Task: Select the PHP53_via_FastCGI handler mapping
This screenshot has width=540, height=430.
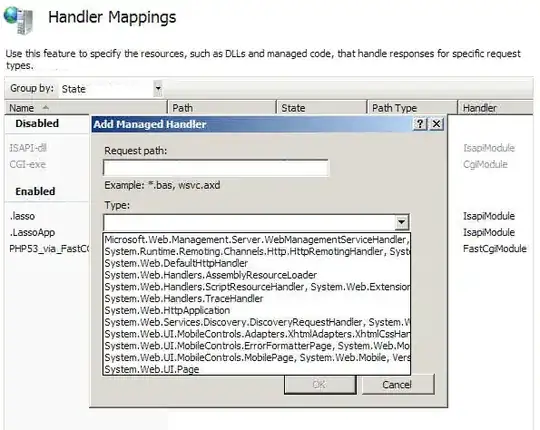Action: tap(49, 249)
